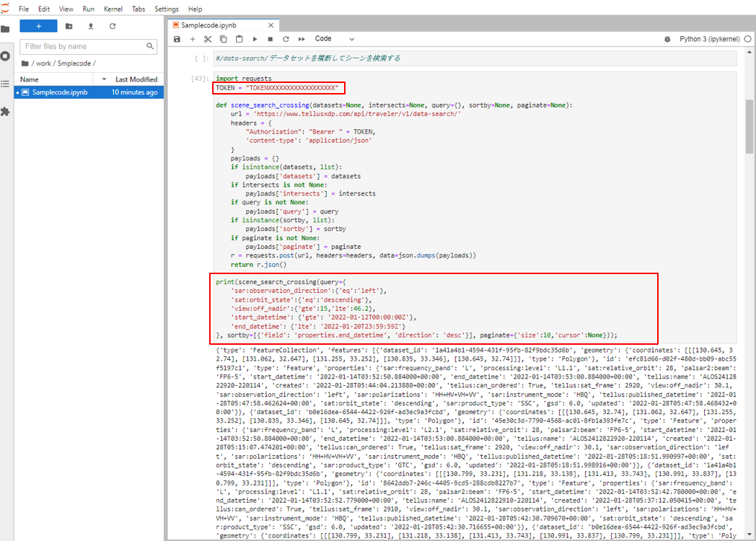Click the '10 minutes ago' modified time

[x=134, y=92]
